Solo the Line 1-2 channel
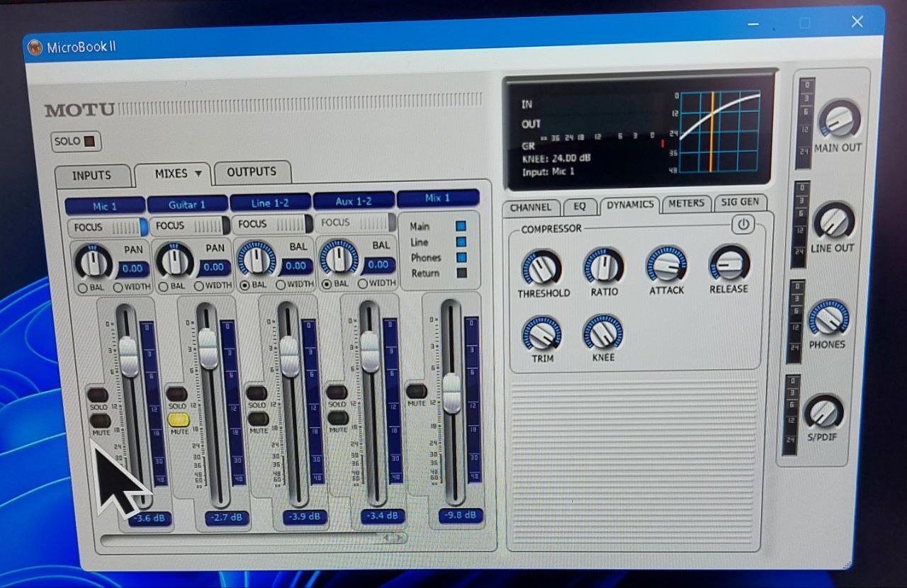 click(x=257, y=392)
